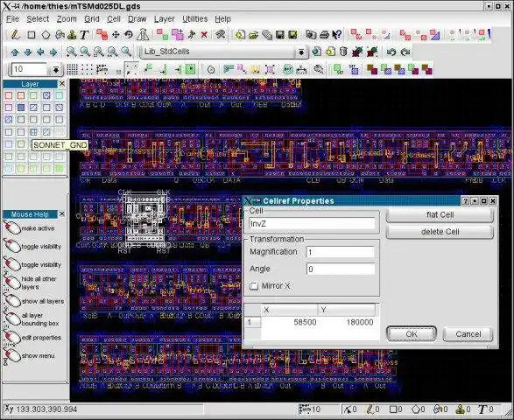The image size is (514, 420).
Task: Open the grid size dropdown arrow
Action: [56, 70]
